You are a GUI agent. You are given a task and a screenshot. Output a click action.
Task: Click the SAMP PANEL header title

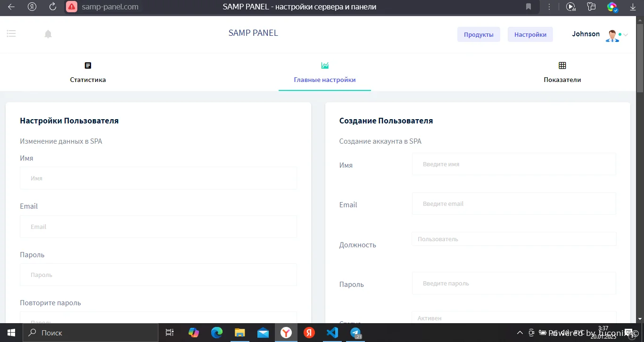click(253, 33)
